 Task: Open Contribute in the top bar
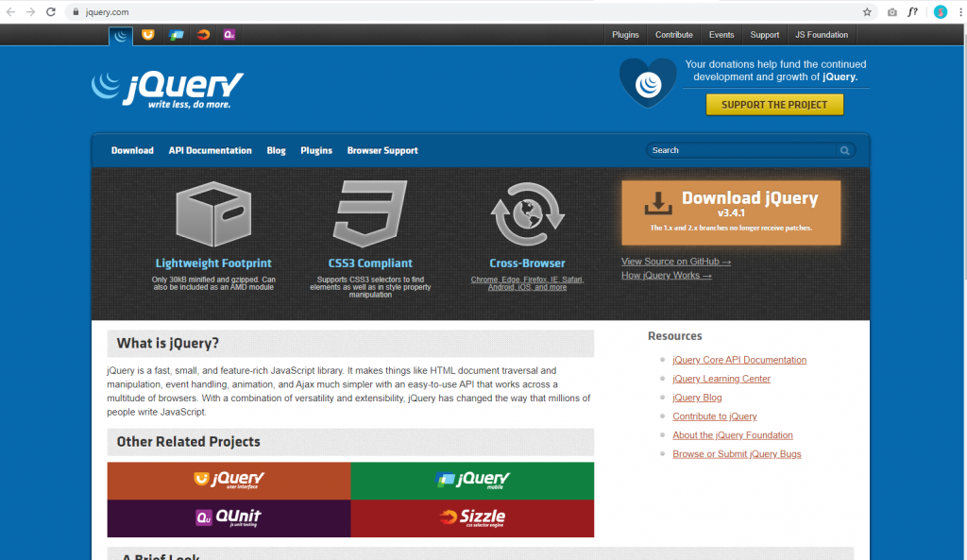click(x=674, y=35)
